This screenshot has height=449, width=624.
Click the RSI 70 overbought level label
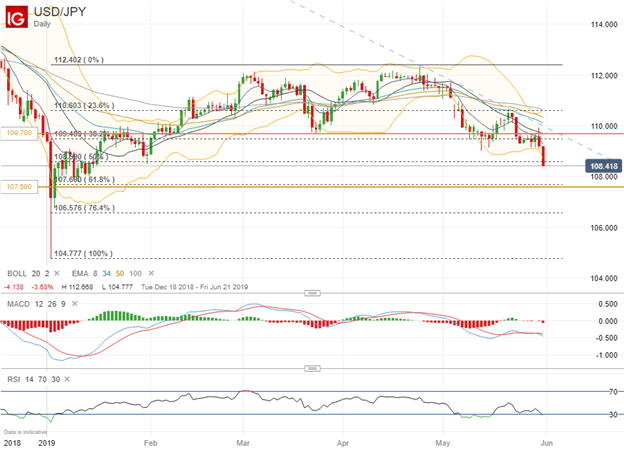tap(613, 392)
